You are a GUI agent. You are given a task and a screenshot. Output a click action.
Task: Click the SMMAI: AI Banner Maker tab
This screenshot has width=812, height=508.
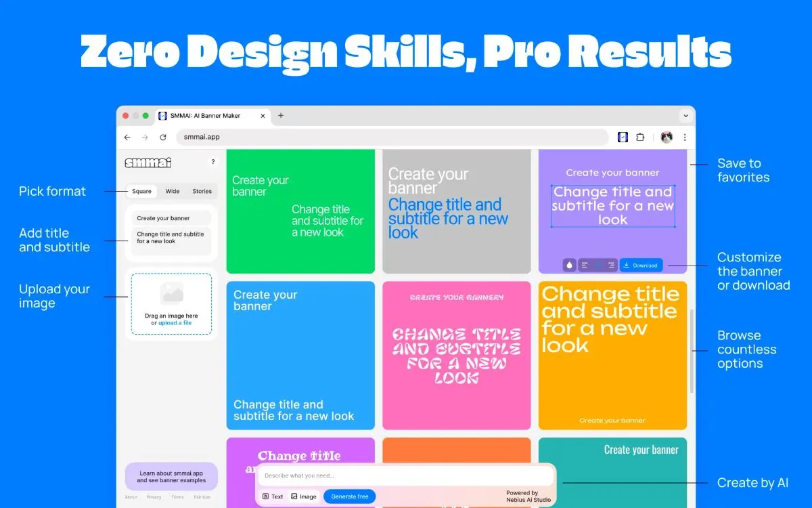pyautogui.click(x=213, y=116)
